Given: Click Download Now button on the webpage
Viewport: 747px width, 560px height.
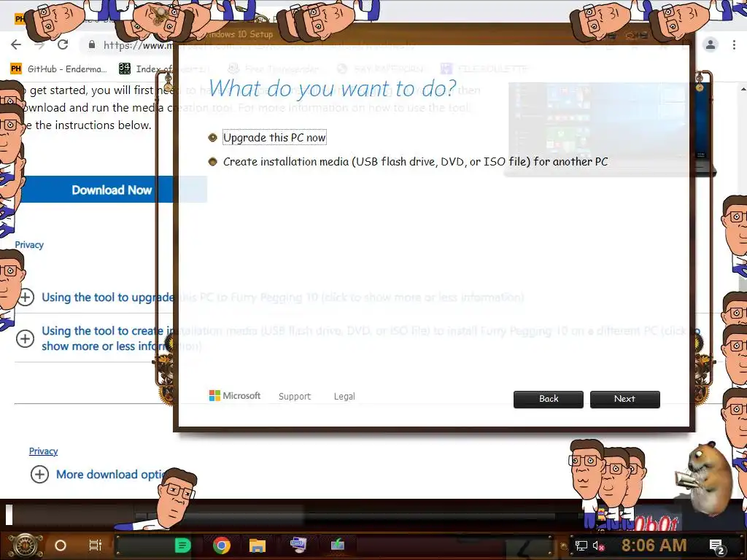Looking at the screenshot, I should (112, 190).
